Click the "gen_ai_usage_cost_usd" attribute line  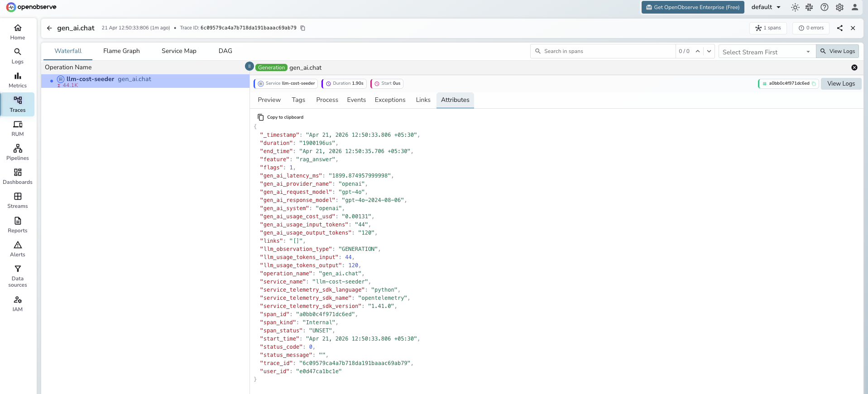317,216
